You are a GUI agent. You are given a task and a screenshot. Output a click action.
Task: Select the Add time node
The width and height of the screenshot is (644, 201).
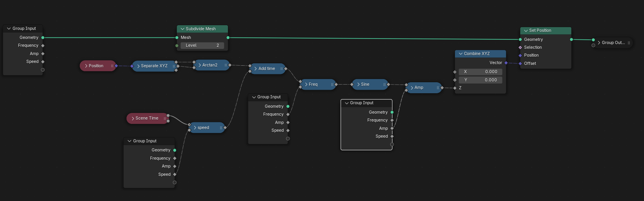(x=267, y=69)
